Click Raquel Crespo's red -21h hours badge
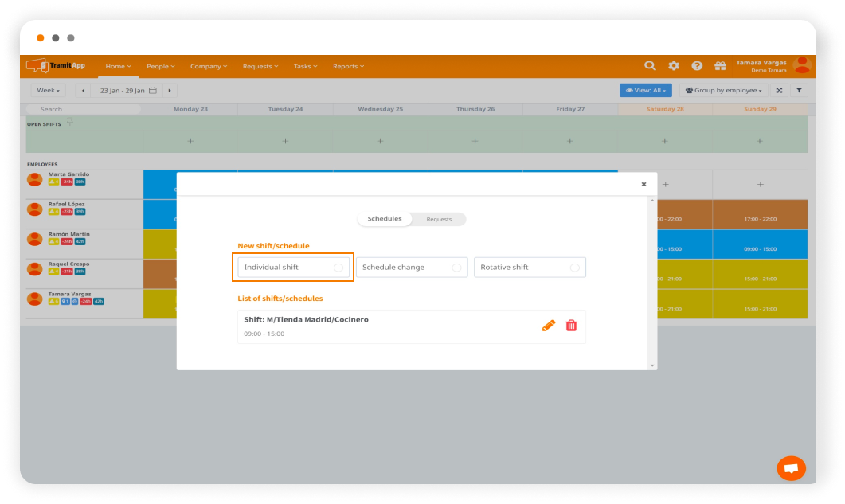This screenshot has width=845, height=504. (66, 272)
